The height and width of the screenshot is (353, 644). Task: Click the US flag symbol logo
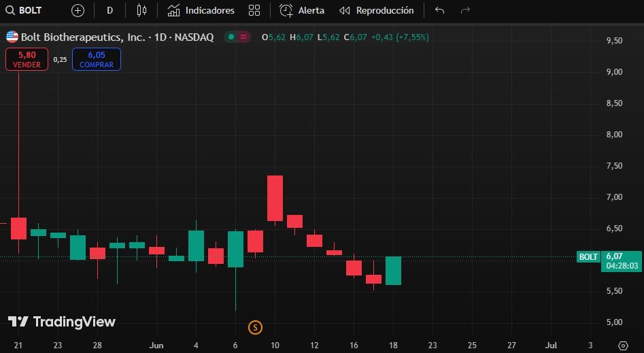(12, 37)
